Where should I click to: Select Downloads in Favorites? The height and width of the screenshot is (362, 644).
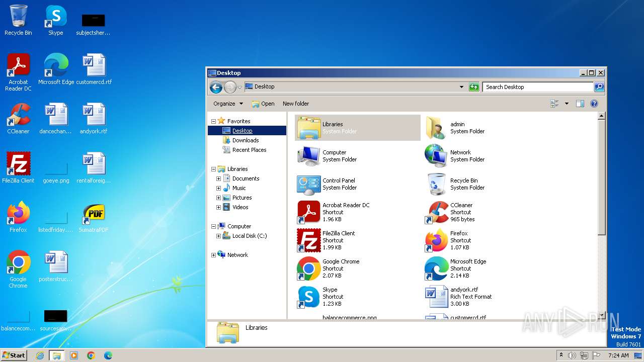[246, 140]
